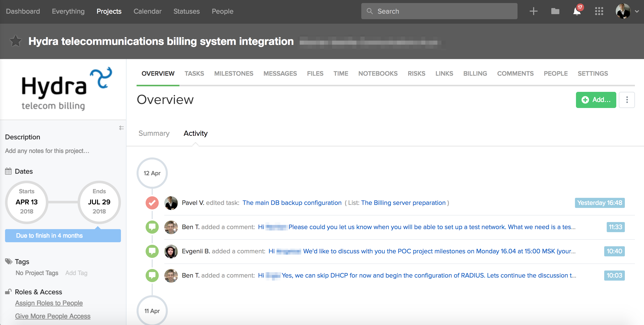The width and height of the screenshot is (644, 325).
Task: Open the user profile avatar menu
Action: [x=623, y=11]
